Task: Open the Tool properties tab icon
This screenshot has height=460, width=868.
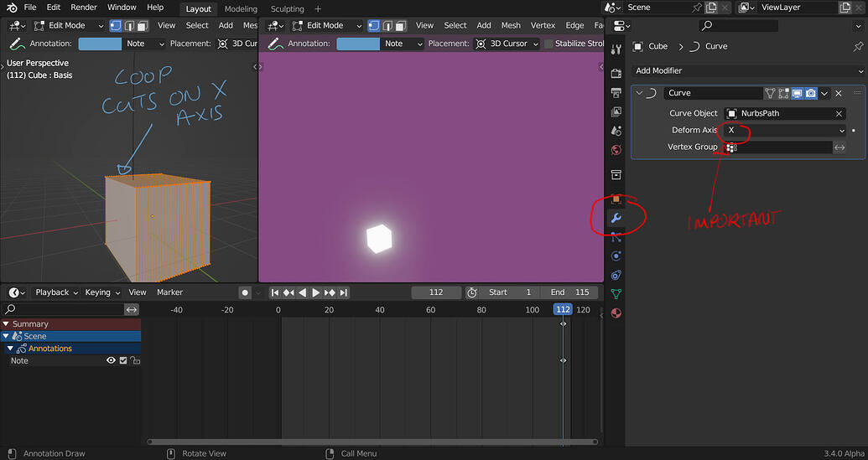Action: [616, 49]
